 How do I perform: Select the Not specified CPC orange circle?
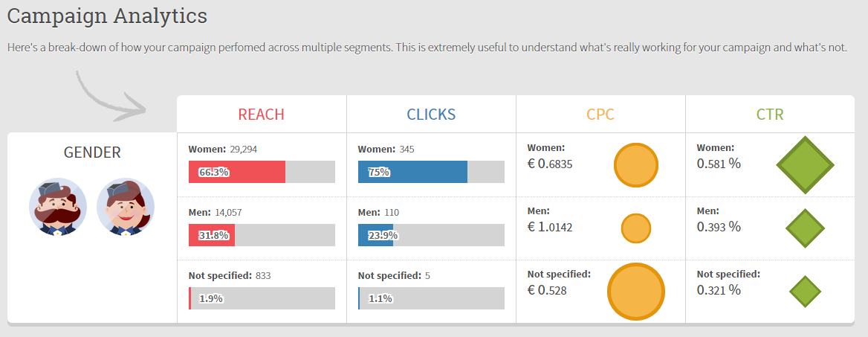coord(636,292)
